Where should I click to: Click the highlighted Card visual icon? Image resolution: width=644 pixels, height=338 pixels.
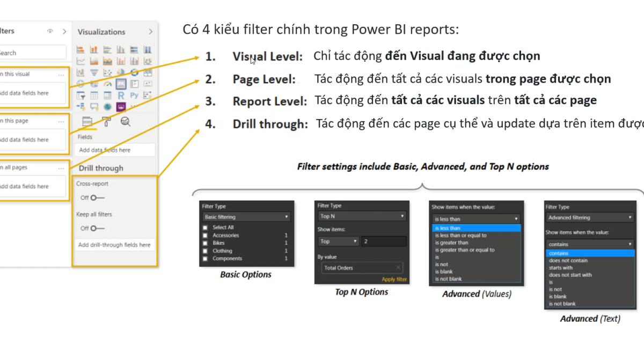[x=121, y=84]
